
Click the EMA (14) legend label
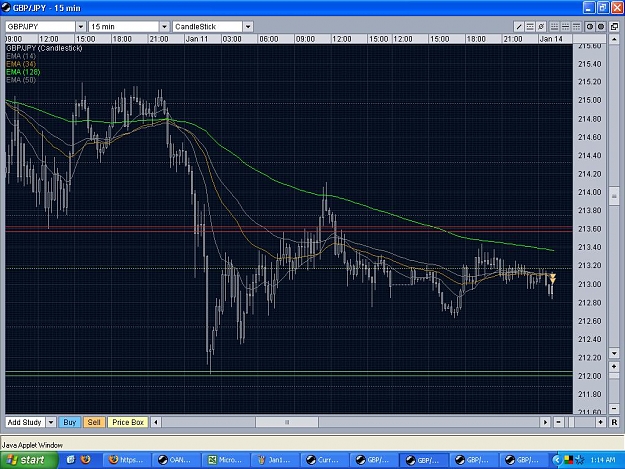[x=21, y=56]
